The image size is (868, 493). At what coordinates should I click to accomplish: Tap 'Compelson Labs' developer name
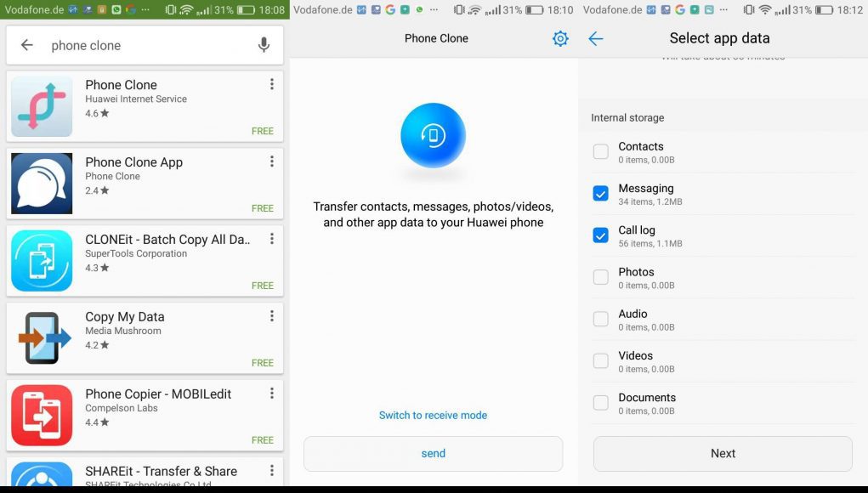[122, 408]
